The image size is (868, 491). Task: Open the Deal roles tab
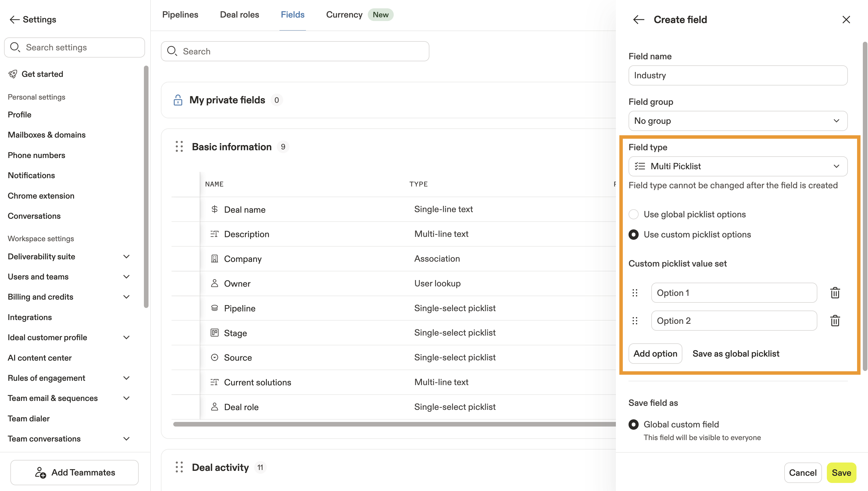239,15
